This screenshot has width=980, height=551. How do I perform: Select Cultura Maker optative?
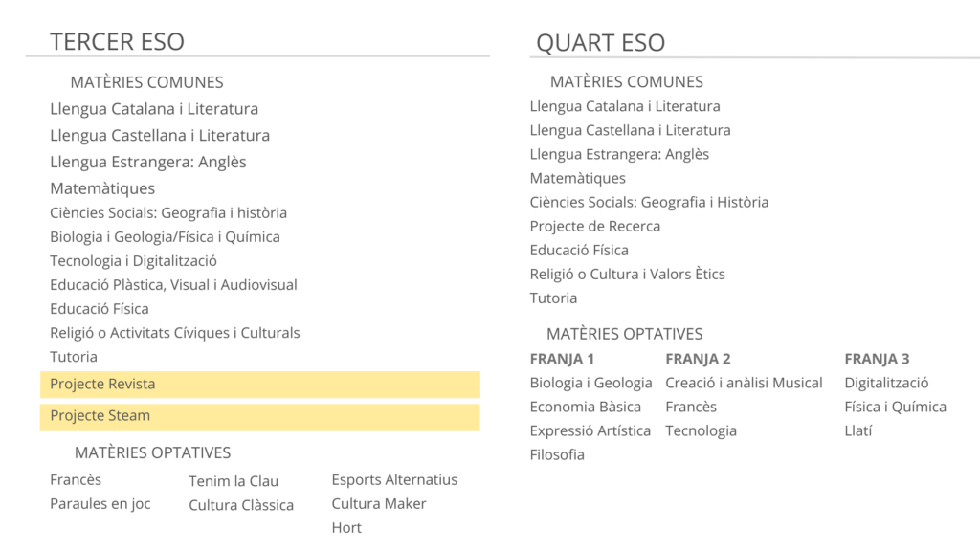pyautogui.click(x=379, y=504)
